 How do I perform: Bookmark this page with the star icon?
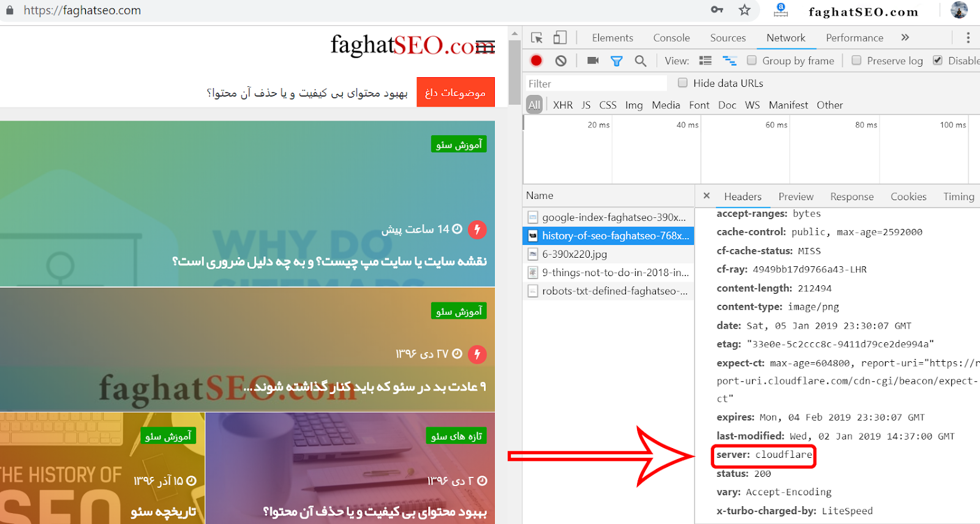tap(745, 10)
